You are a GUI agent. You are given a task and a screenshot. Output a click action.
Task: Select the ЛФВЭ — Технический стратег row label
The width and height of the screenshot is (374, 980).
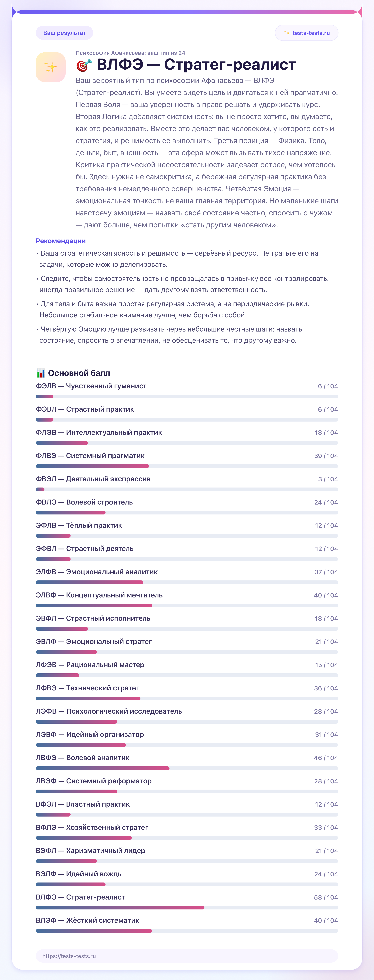tap(88, 688)
